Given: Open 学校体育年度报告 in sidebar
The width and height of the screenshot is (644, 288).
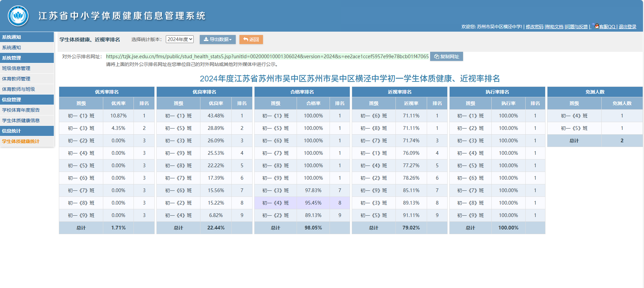Looking at the screenshot, I should (27, 110).
